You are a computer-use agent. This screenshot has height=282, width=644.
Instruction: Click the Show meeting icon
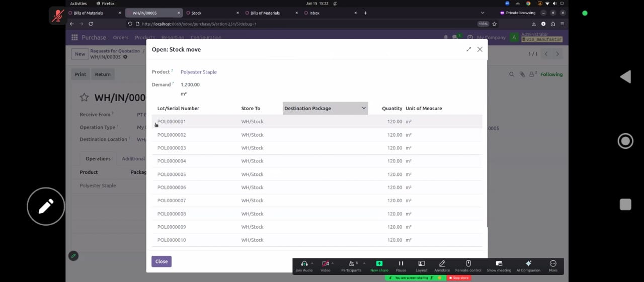[499, 264]
